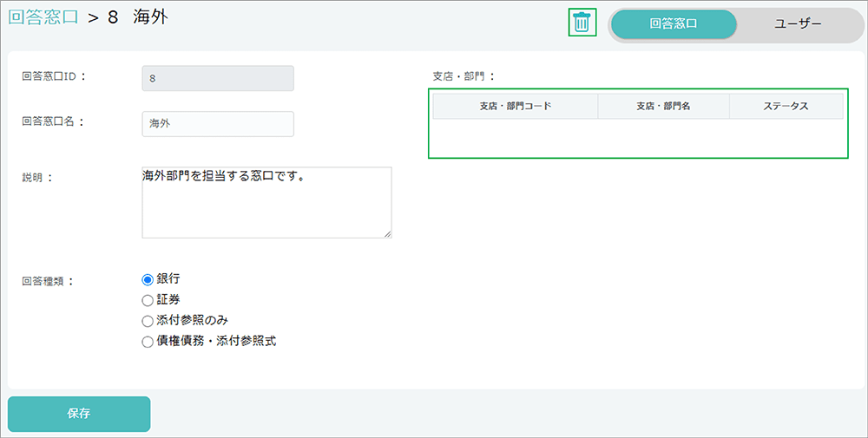Click the 支店・部門コード column header
Screen dimensions: 868x438
[516, 107]
